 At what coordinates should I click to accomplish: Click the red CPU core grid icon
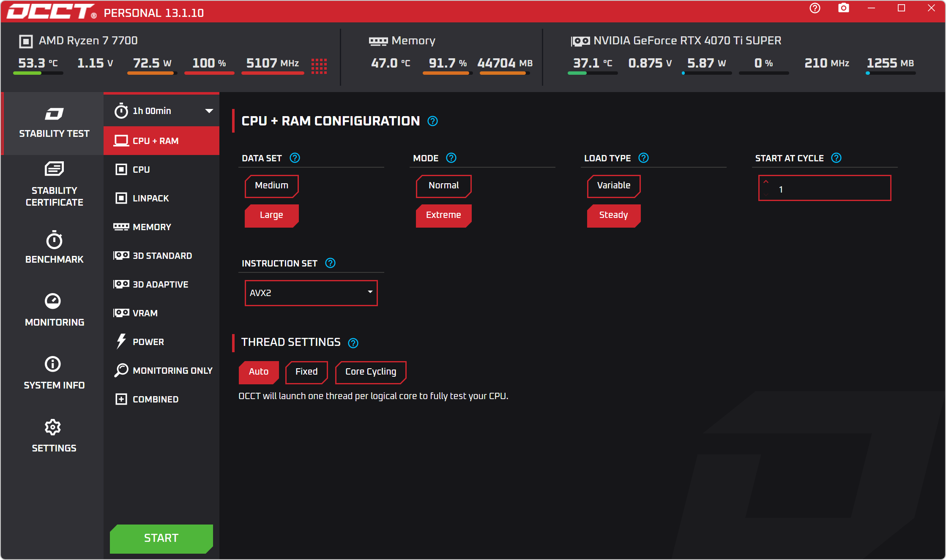319,65
